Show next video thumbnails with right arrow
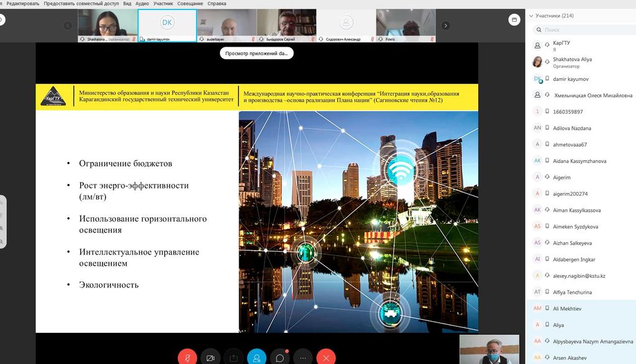Viewport: 636px width, 364px height. (x=445, y=25)
